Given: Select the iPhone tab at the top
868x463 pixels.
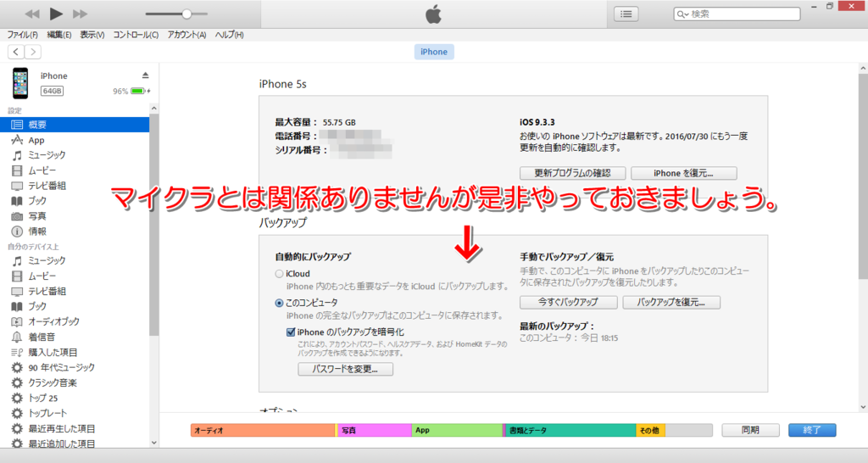Looking at the screenshot, I should (434, 52).
